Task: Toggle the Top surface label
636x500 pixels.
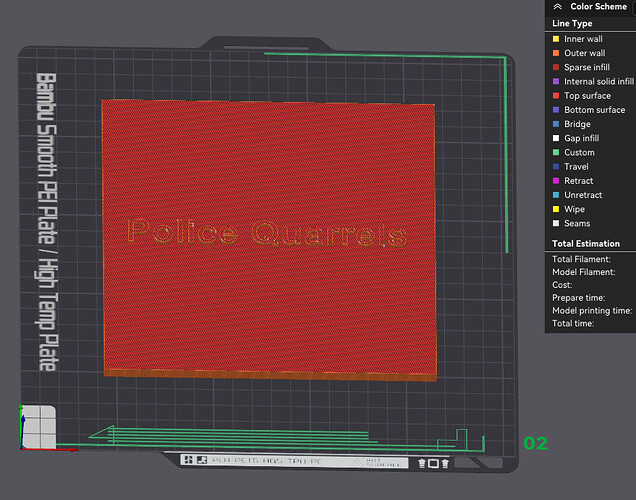Action: click(x=587, y=96)
